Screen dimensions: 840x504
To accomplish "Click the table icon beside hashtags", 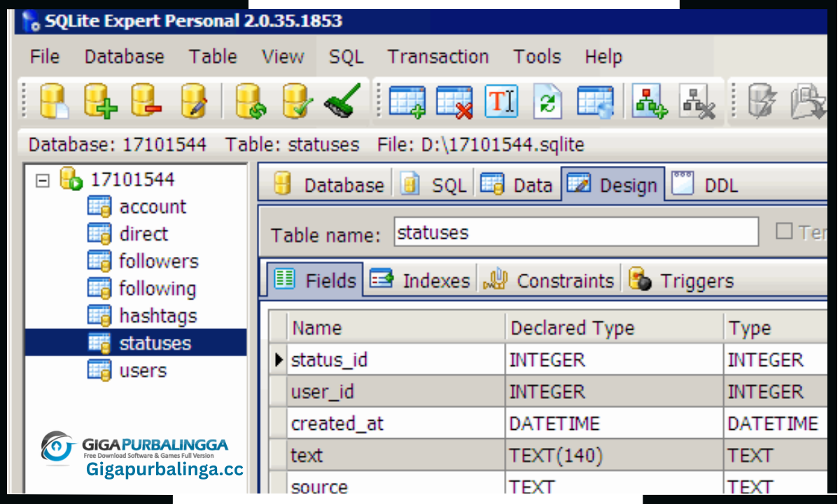I will tap(99, 316).
